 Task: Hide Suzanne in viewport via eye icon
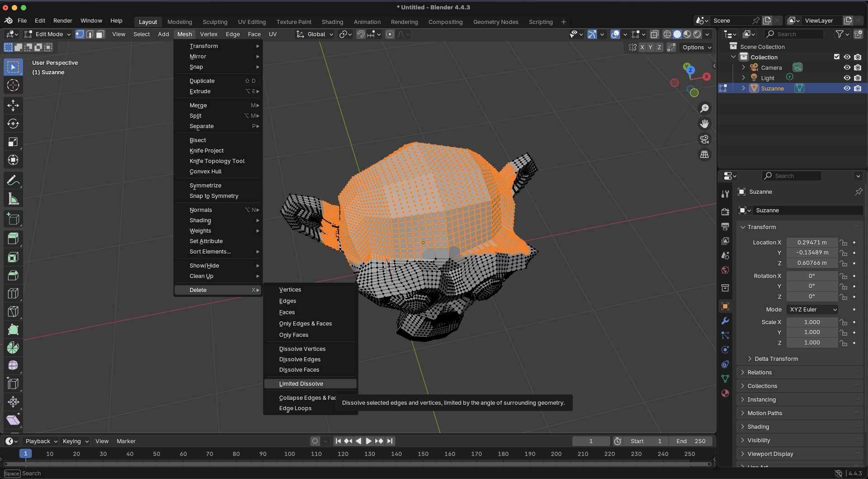(847, 88)
